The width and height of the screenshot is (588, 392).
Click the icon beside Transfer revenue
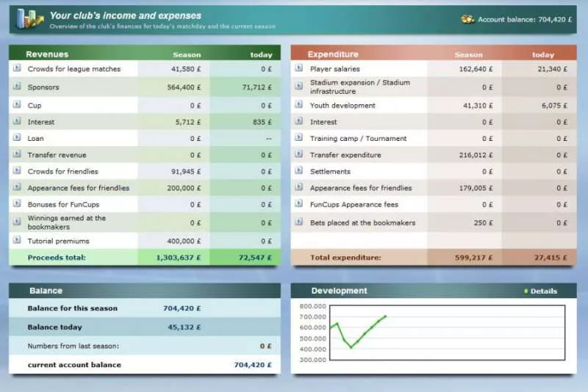[17, 155]
